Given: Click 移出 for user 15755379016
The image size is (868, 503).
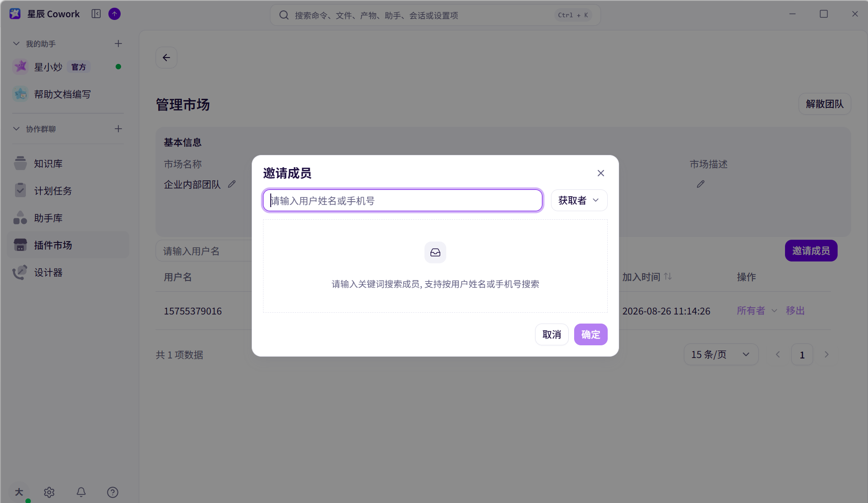Looking at the screenshot, I should [x=795, y=311].
